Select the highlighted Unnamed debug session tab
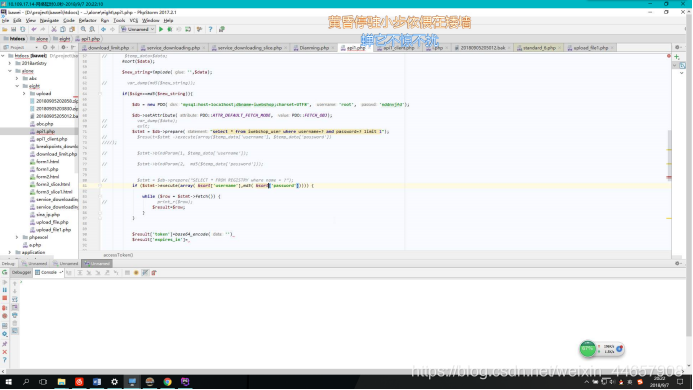Viewport: 693px width, 390px height. pos(97,264)
